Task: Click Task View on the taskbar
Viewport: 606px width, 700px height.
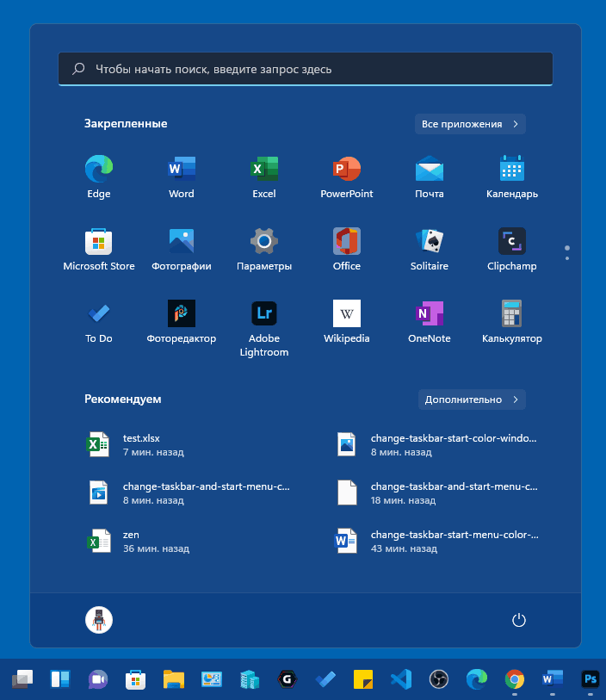Action: (x=22, y=679)
